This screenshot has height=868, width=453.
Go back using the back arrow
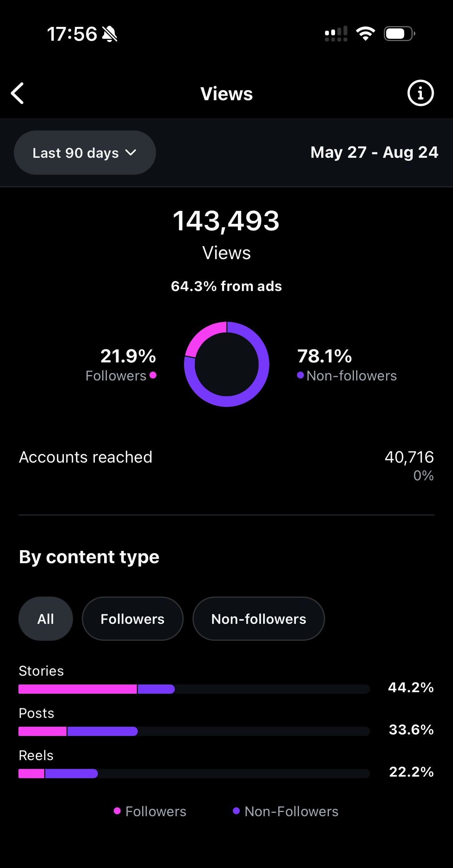[x=18, y=93]
